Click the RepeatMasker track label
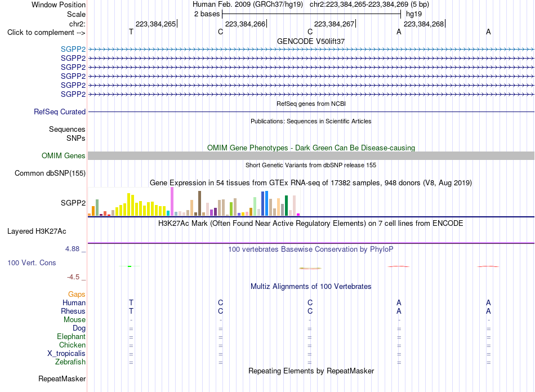This screenshot has height=392, width=535. [62, 378]
